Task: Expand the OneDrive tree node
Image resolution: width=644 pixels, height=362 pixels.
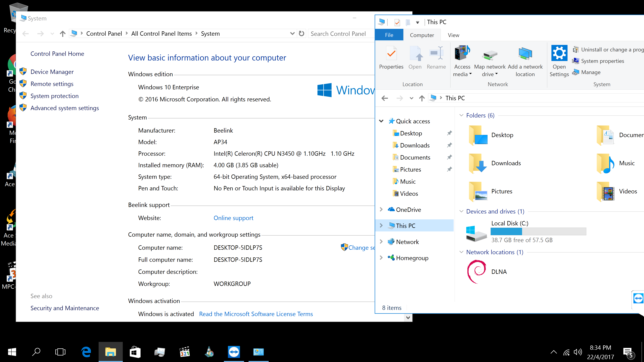Action: [381, 209]
